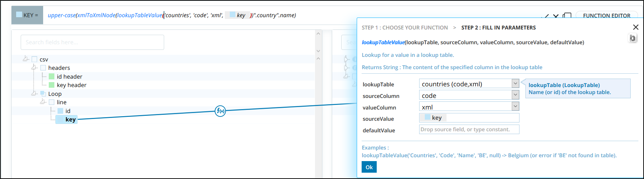Open the lookupTable dropdown

515,84
